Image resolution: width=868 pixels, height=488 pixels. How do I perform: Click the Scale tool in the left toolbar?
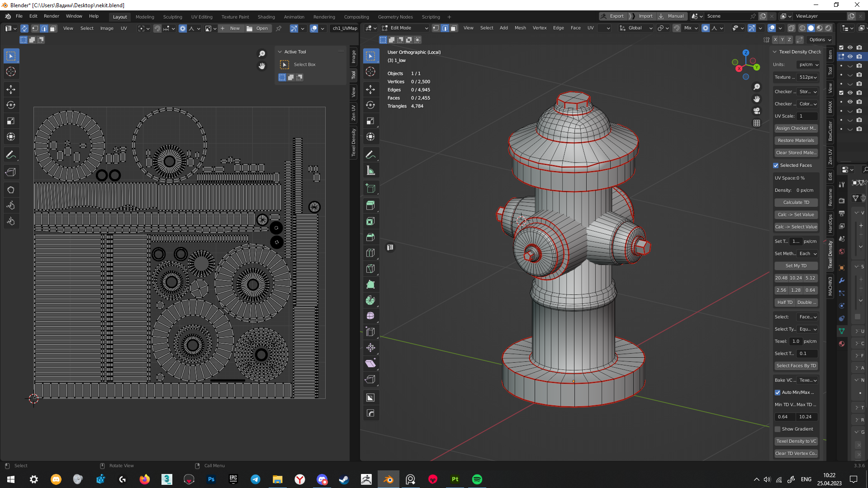pyautogui.click(x=11, y=121)
